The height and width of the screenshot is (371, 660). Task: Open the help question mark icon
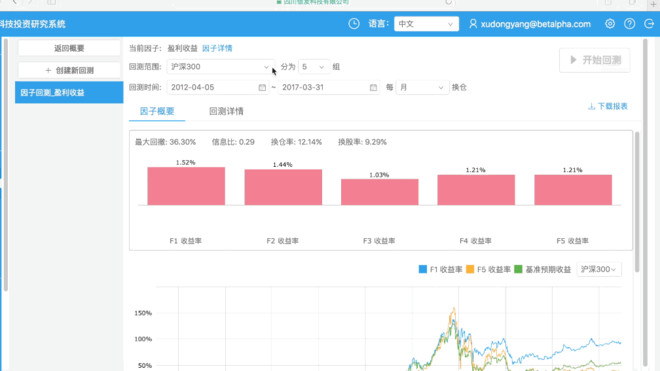point(630,24)
